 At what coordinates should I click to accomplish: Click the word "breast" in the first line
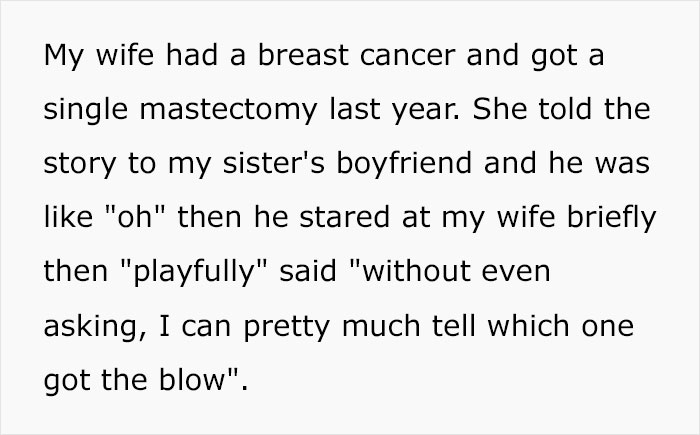303,55
